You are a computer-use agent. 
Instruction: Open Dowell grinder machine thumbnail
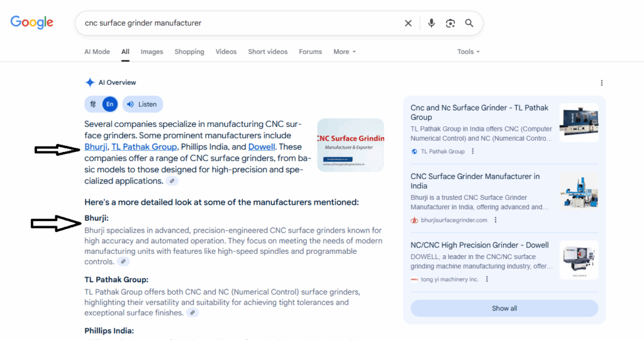click(579, 260)
